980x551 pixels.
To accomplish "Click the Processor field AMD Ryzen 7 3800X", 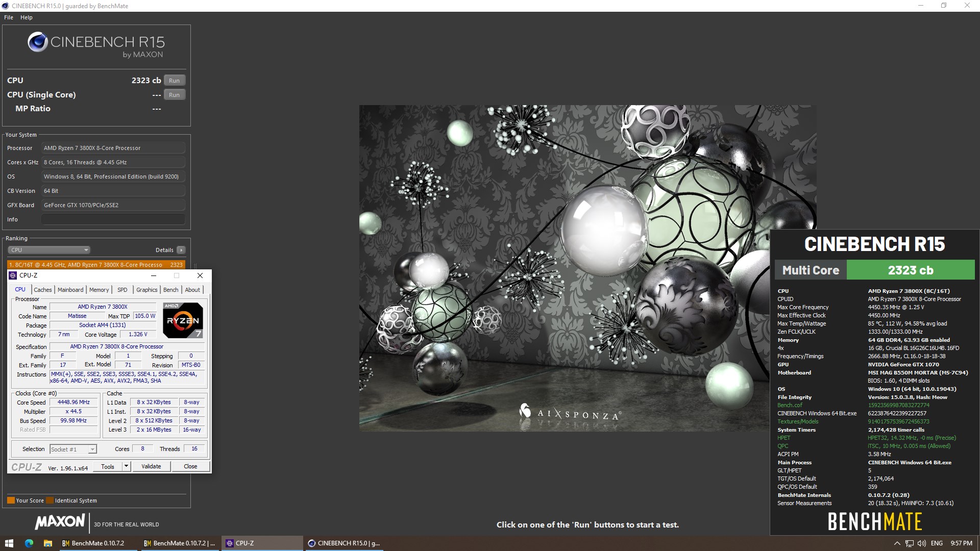I will [113, 148].
